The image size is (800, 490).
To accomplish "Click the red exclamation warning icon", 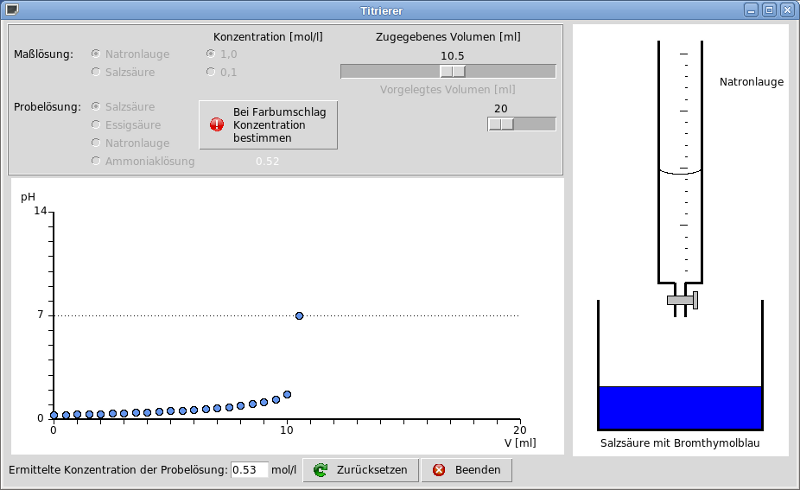I will [217, 124].
